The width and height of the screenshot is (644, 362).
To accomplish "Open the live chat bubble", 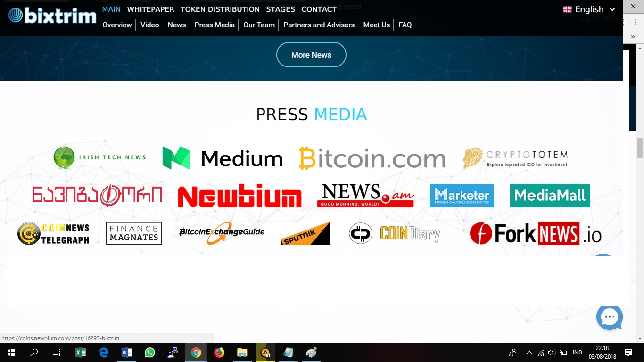I will point(610,317).
